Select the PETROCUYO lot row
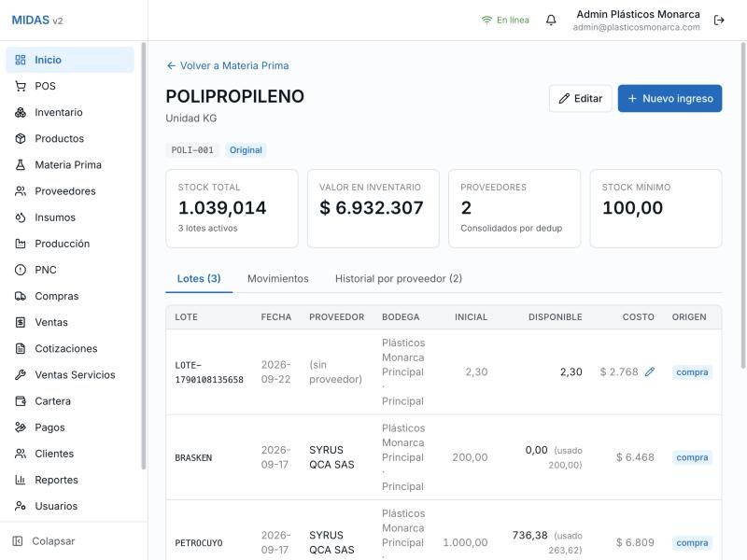 pyautogui.click(x=444, y=530)
